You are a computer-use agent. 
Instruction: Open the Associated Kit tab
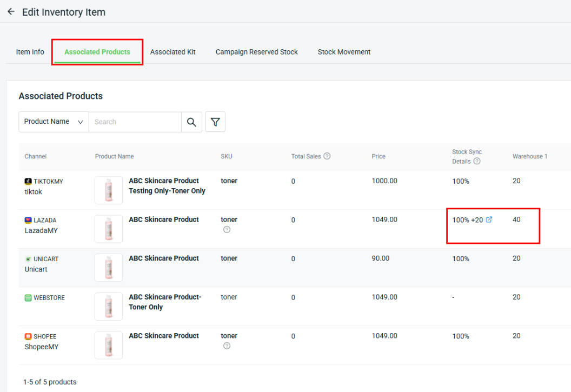(x=173, y=52)
